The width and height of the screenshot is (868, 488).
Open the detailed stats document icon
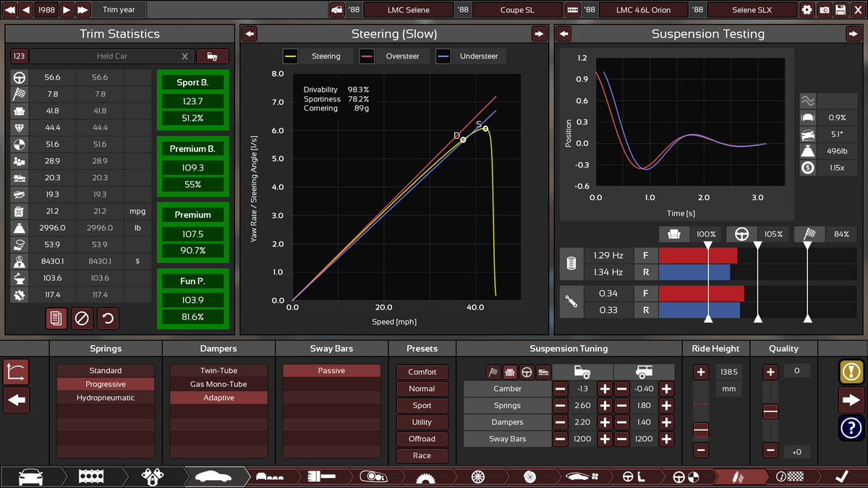pyautogui.click(x=56, y=318)
